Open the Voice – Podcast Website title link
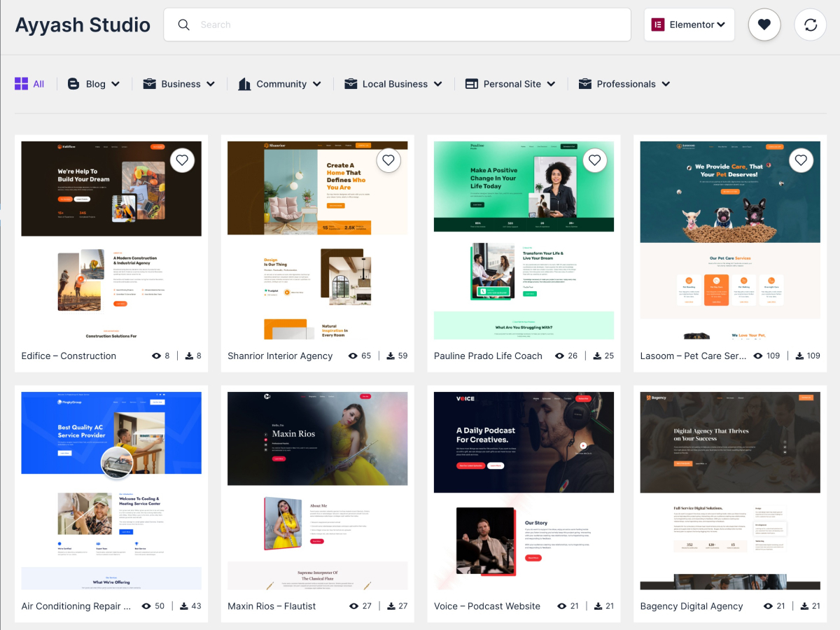 pyautogui.click(x=487, y=606)
